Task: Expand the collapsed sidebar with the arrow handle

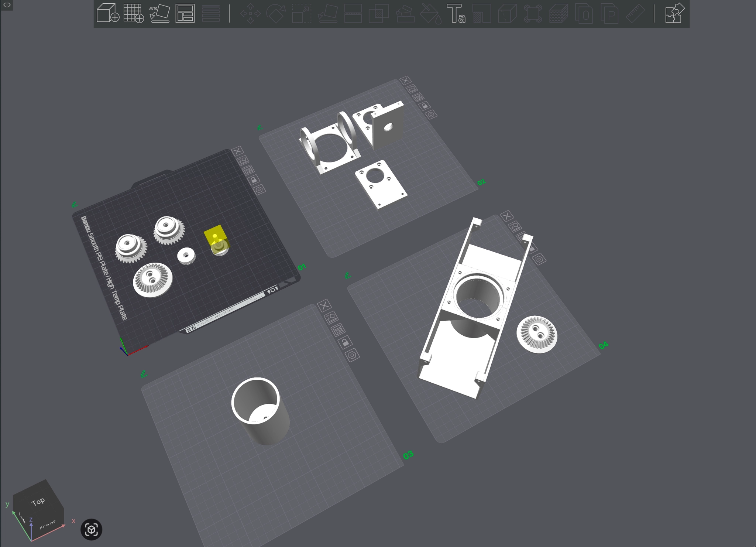Action: pyautogui.click(x=7, y=5)
